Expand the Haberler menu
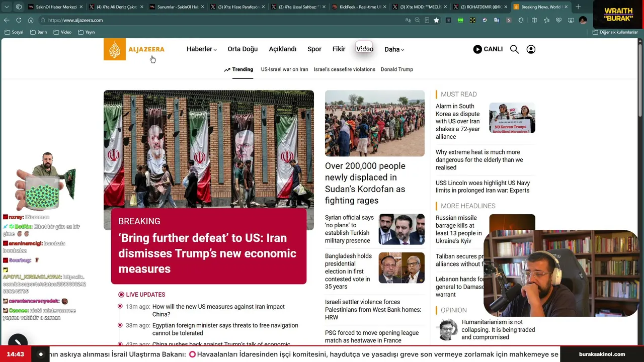Screen dimensions: 644x362 pos(201,49)
